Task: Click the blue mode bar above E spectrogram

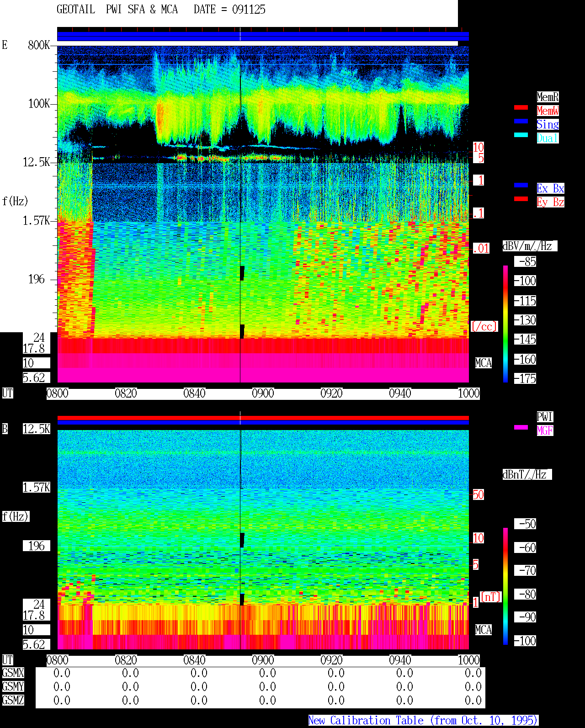Action: 263,37
